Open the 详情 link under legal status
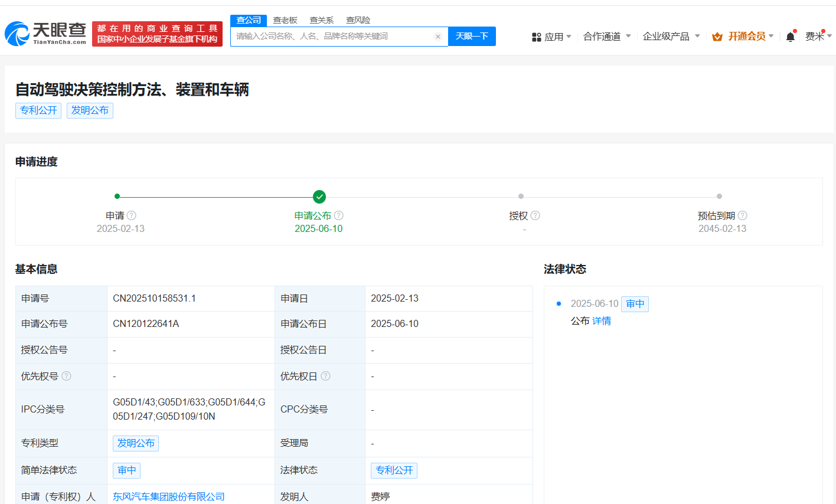This screenshot has width=836, height=504. (602, 321)
